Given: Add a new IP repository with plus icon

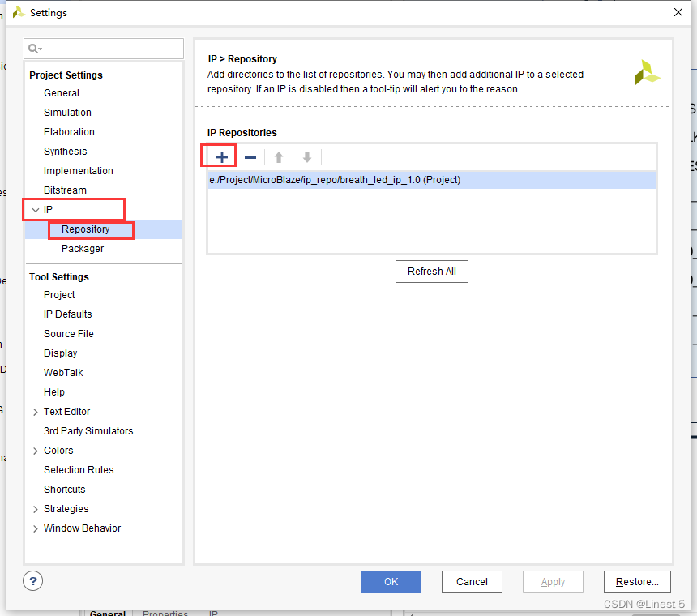Looking at the screenshot, I should tap(222, 157).
